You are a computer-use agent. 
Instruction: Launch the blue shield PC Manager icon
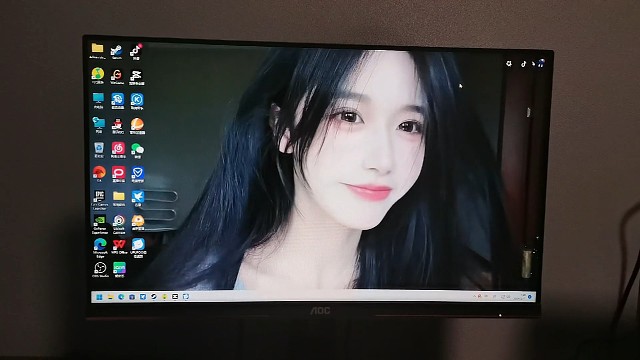pos(138,173)
